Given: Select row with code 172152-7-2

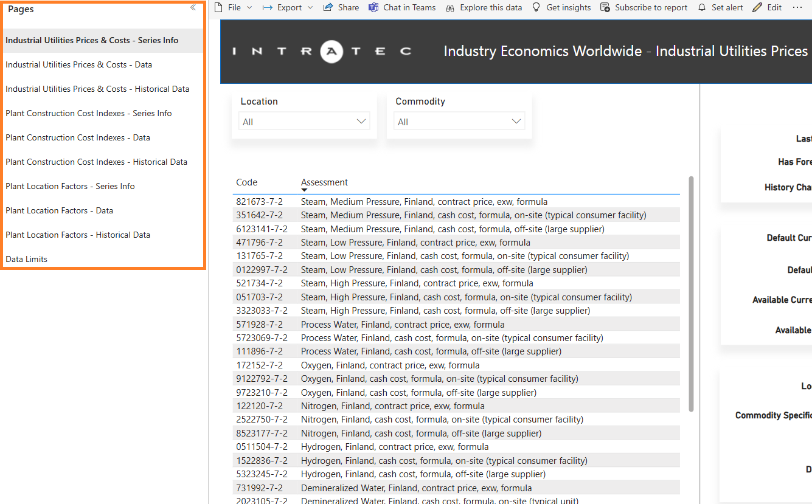Looking at the screenshot, I should coord(260,365).
